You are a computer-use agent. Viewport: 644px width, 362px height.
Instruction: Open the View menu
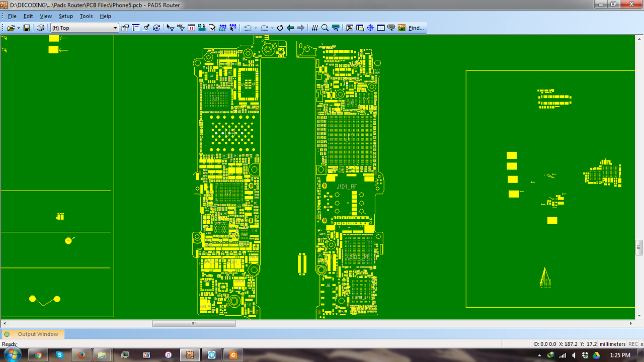point(46,16)
